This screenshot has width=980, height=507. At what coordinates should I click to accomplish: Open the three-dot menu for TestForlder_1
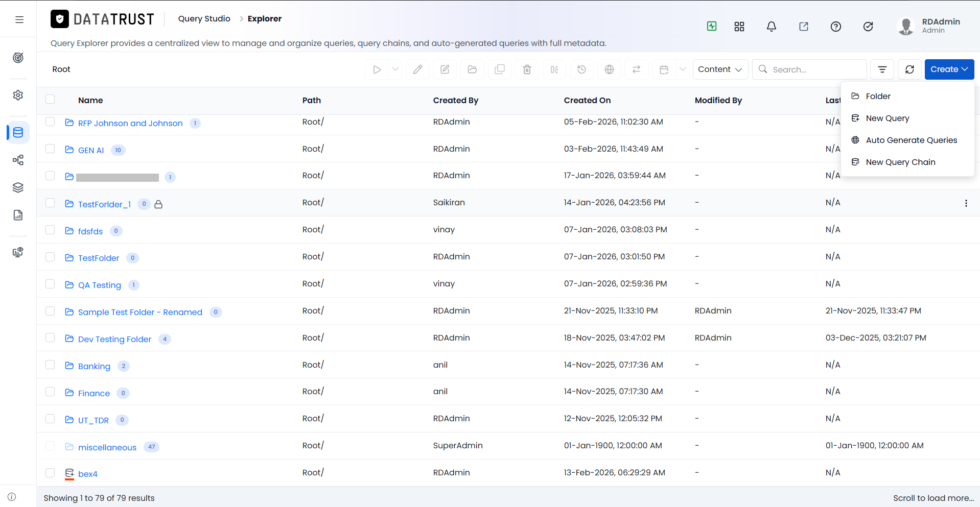[x=966, y=203]
